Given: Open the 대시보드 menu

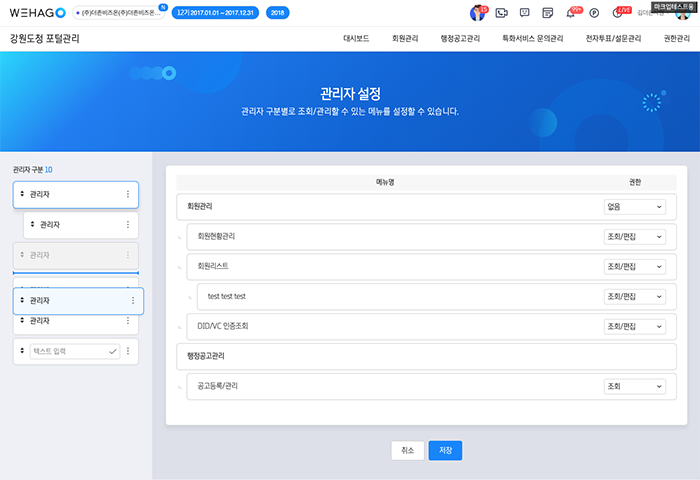Looking at the screenshot, I should [x=356, y=39].
